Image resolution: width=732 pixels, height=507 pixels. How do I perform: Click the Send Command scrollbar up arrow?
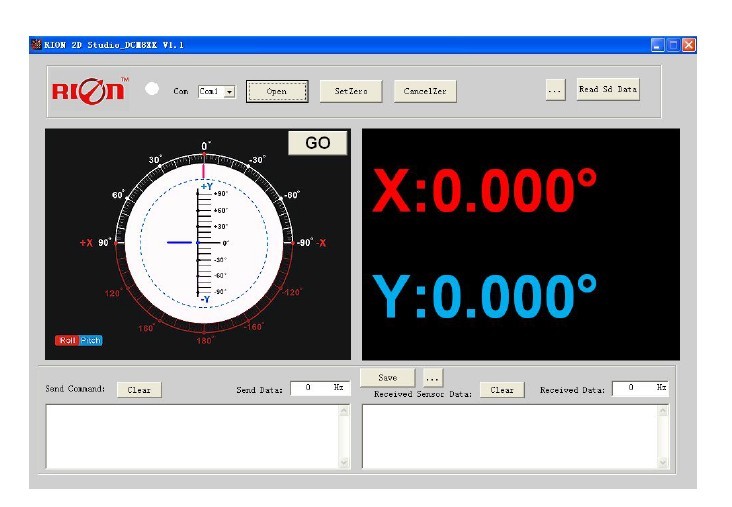344,411
